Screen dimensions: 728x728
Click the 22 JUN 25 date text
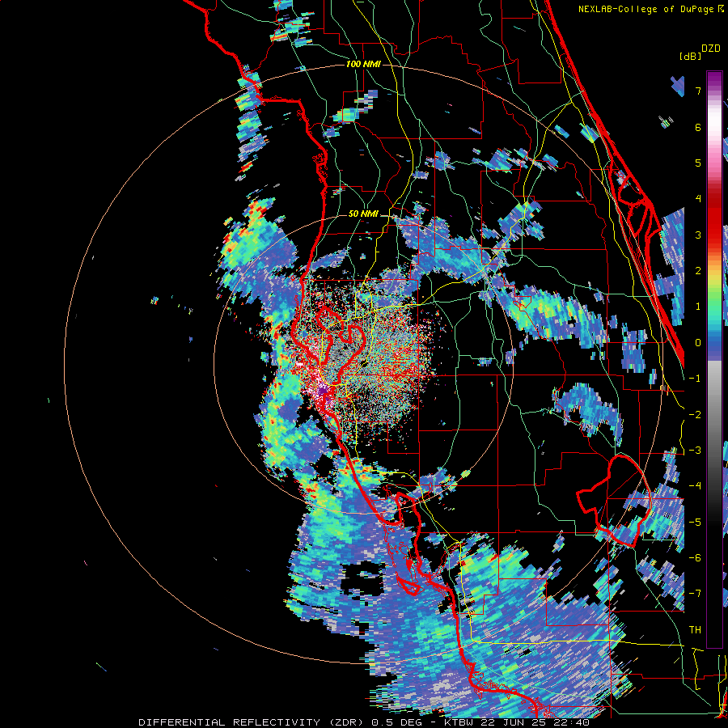[515, 722]
